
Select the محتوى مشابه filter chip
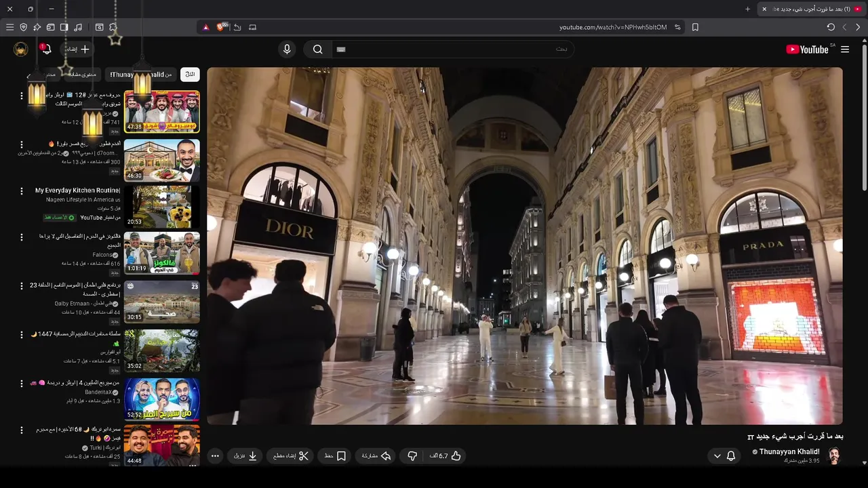[84, 75]
